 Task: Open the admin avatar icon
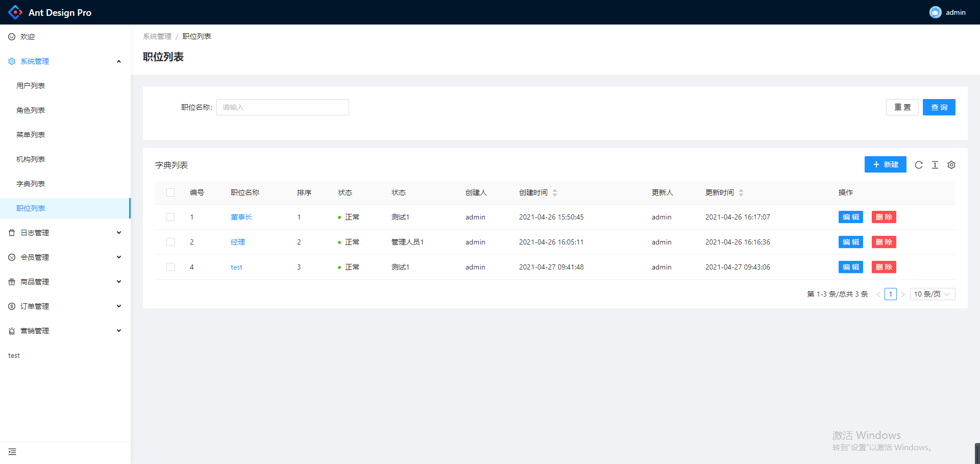(935, 12)
